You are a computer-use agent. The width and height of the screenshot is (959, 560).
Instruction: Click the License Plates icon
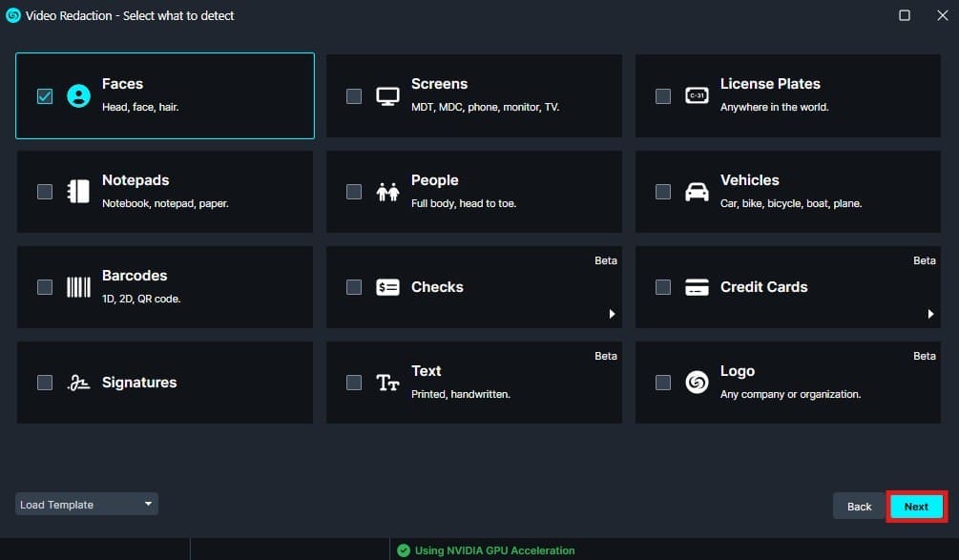[x=697, y=95]
